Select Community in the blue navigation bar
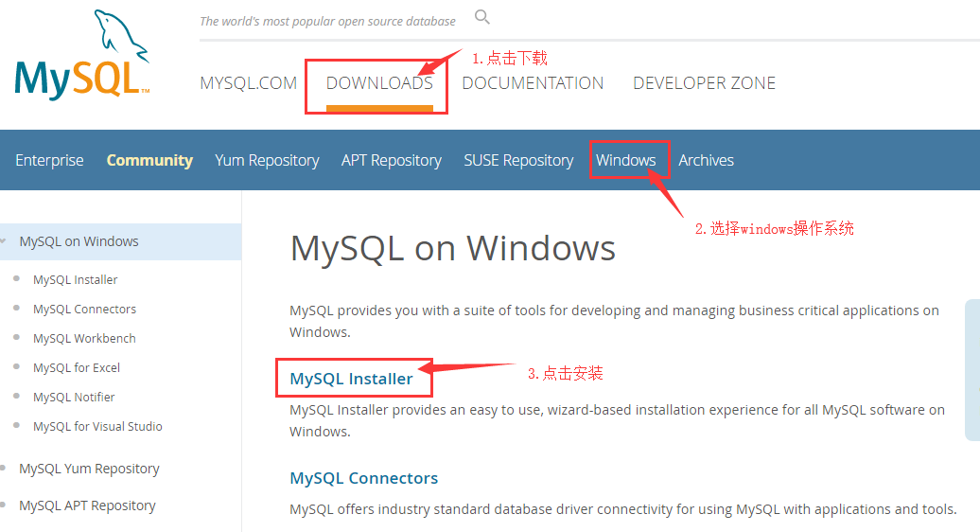 click(149, 161)
